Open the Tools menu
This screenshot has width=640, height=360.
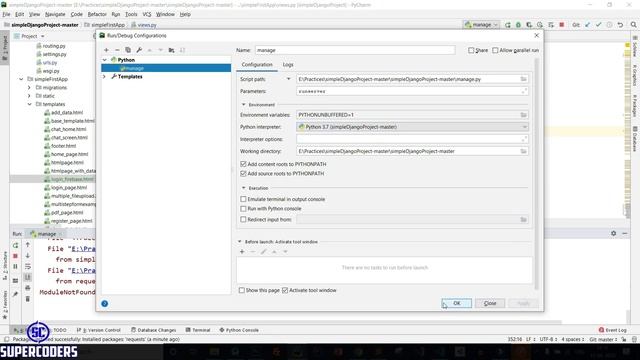(131, 14)
